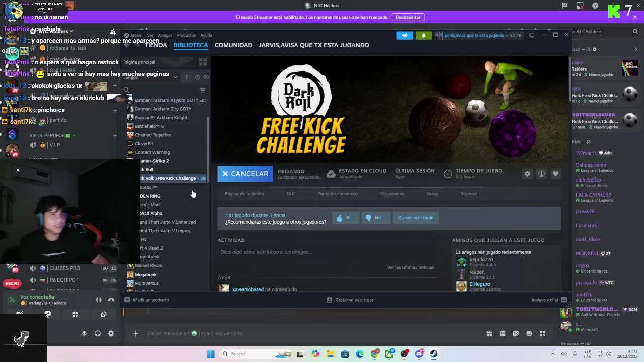Toggle Discord screen share button
Viewport: 644px width, 362px height.
point(47,314)
